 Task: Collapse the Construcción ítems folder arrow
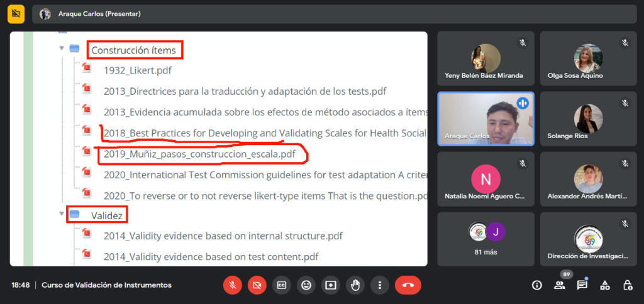click(62, 48)
